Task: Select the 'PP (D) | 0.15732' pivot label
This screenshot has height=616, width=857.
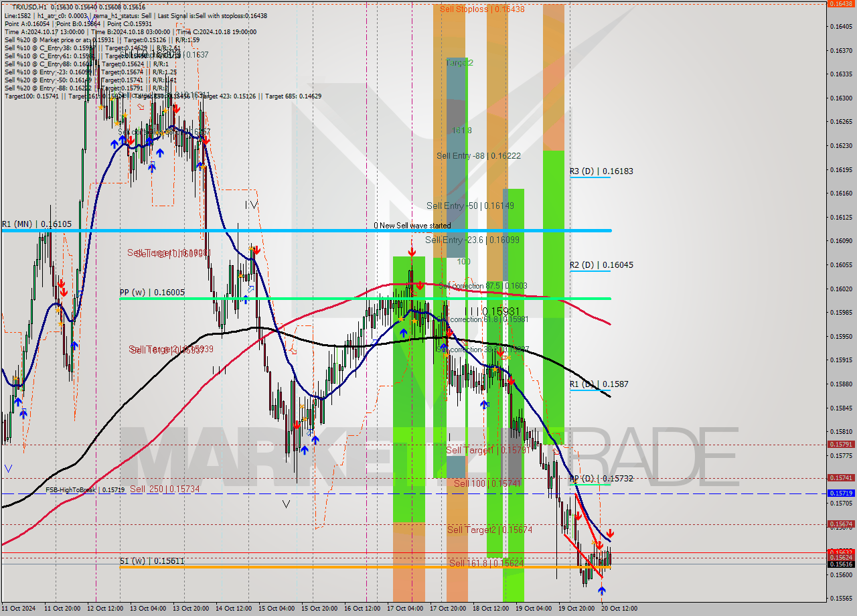Action: [x=601, y=479]
